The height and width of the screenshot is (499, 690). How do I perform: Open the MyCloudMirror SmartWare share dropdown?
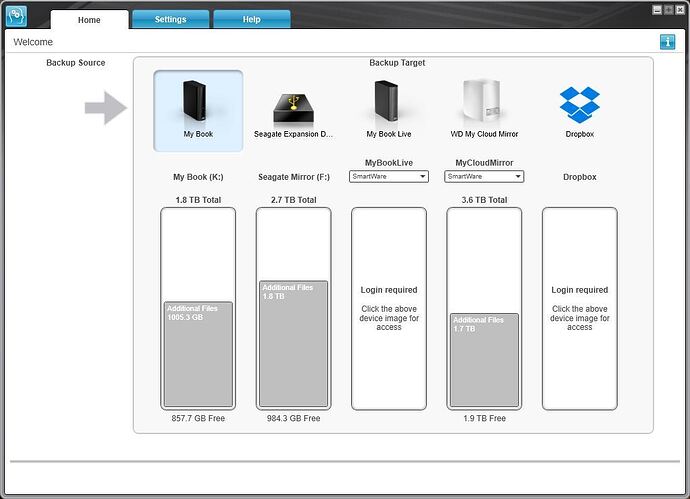[484, 176]
